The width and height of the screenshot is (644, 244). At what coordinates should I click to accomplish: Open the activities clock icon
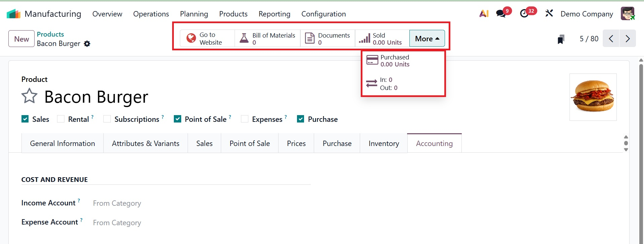(524, 14)
